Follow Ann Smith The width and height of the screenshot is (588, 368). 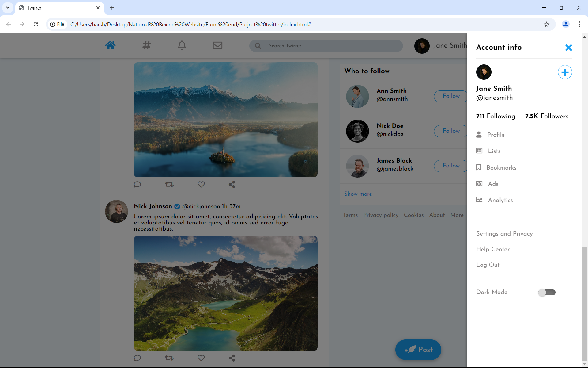click(451, 96)
